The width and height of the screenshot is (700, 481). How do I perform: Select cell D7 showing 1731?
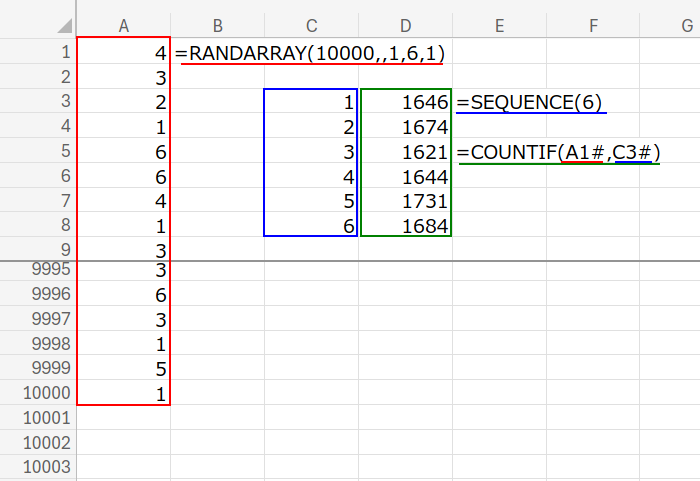click(405, 201)
